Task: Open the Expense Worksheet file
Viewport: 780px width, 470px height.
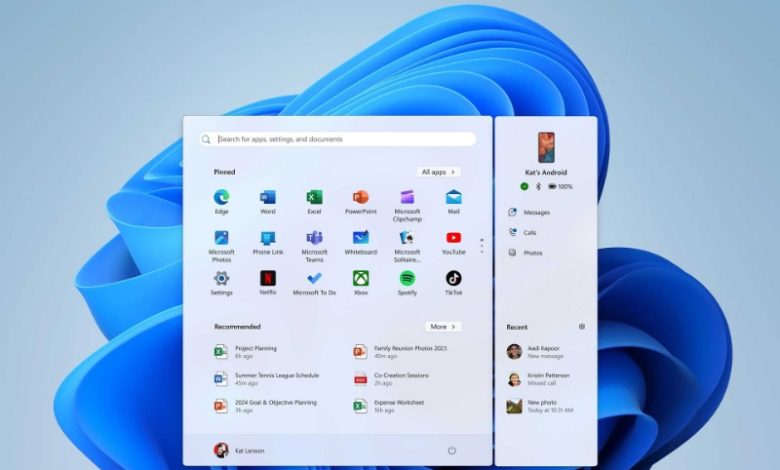Action: (x=389, y=406)
